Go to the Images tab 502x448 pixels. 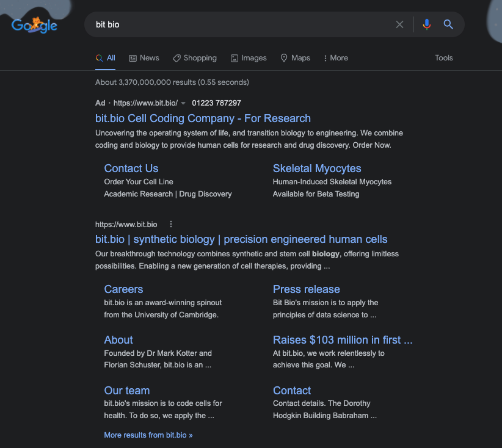(249, 58)
